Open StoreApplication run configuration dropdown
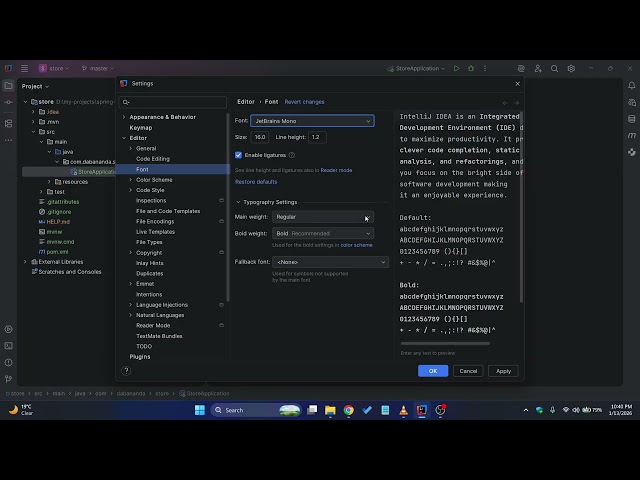The height and width of the screenshot is (480, 640). (x=416, y=68)
